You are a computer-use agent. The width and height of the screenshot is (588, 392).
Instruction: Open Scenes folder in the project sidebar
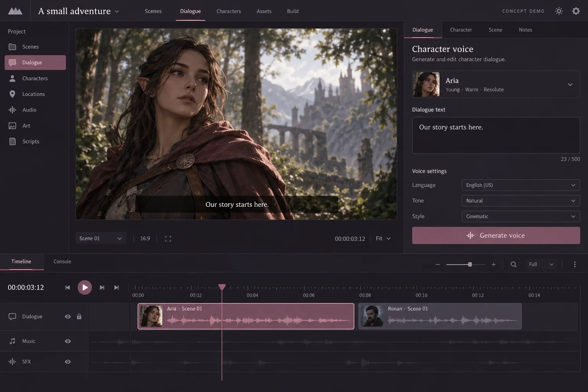[35, 47]
